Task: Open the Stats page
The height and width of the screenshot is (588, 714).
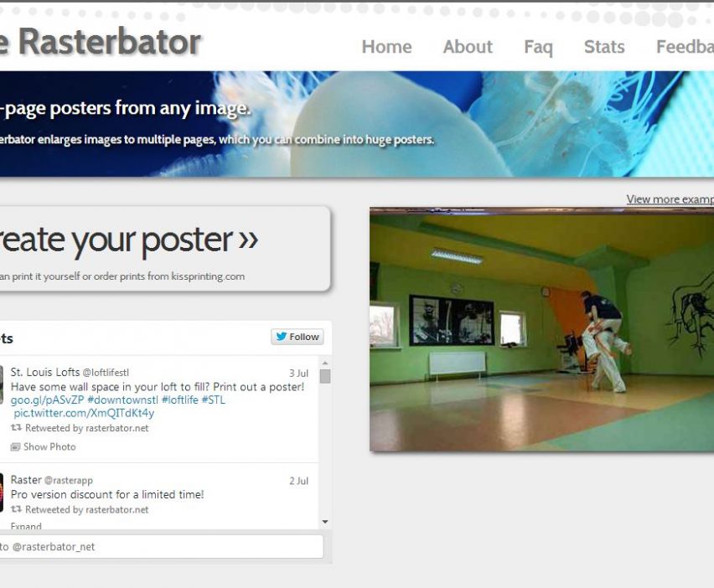Action: click(604, 47)
